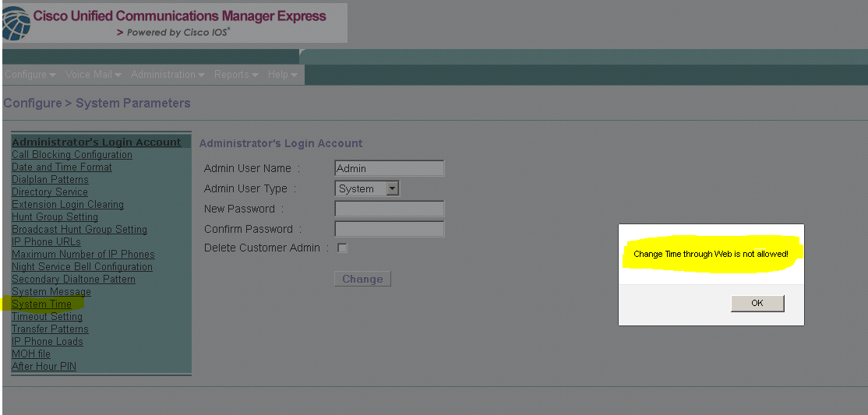Focus the Admin User Name field

point(389,168)
